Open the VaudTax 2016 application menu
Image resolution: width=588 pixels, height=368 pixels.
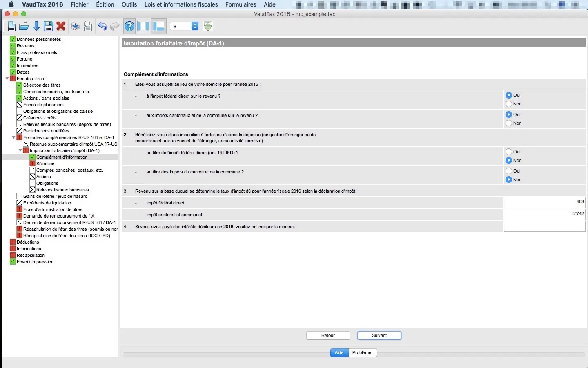coord(42,4)
